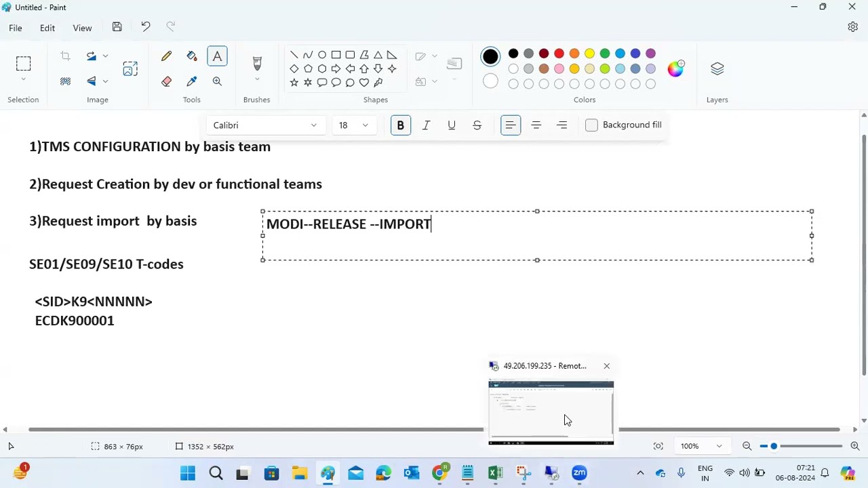Screen dimensions: 868x488
Task: Open the Calibri font family dropdown
Action: (x=265, y=125)
